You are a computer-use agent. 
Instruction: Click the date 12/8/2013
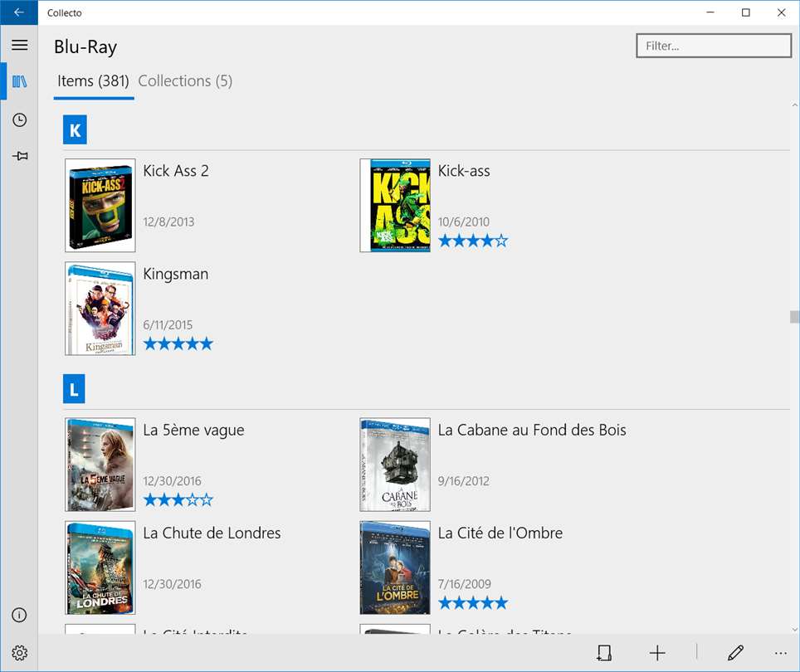(168, 222)
